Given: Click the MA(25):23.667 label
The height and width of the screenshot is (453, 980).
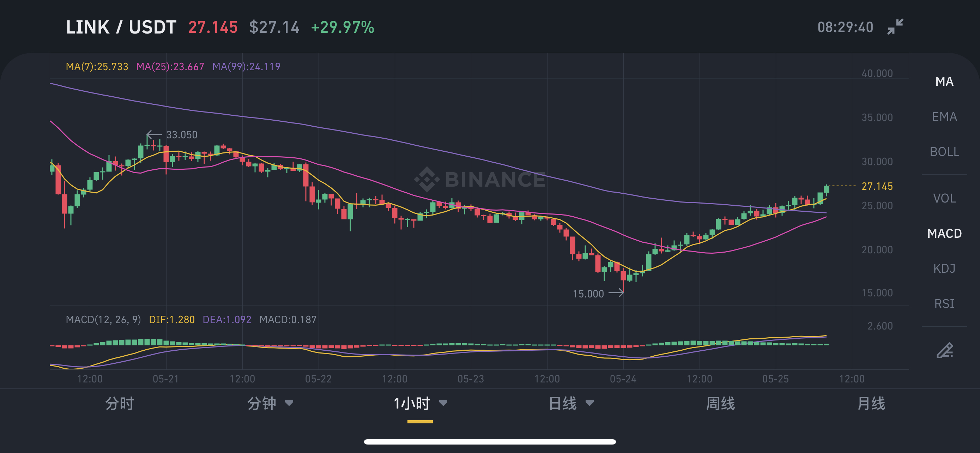Looking at the screenshot, I should (x=170, y=67).
